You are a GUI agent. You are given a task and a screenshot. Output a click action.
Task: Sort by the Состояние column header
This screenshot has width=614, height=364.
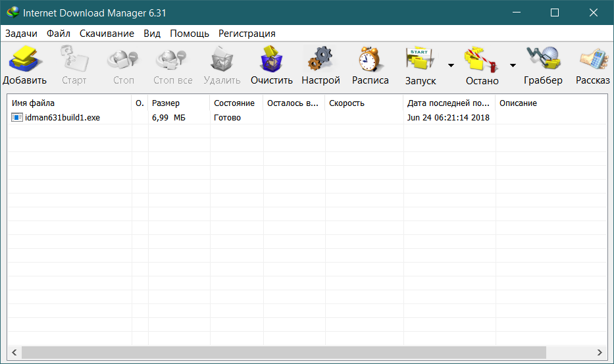236,103
